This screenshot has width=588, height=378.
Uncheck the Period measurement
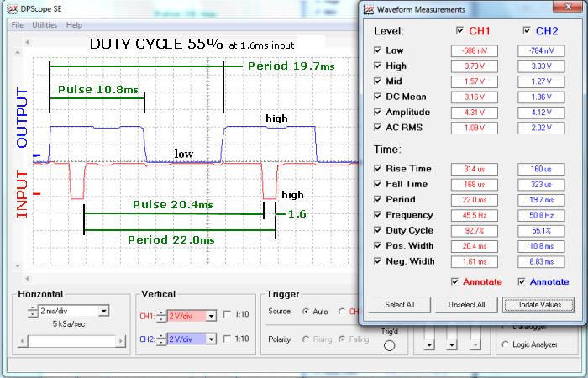(x=378, y=199)
